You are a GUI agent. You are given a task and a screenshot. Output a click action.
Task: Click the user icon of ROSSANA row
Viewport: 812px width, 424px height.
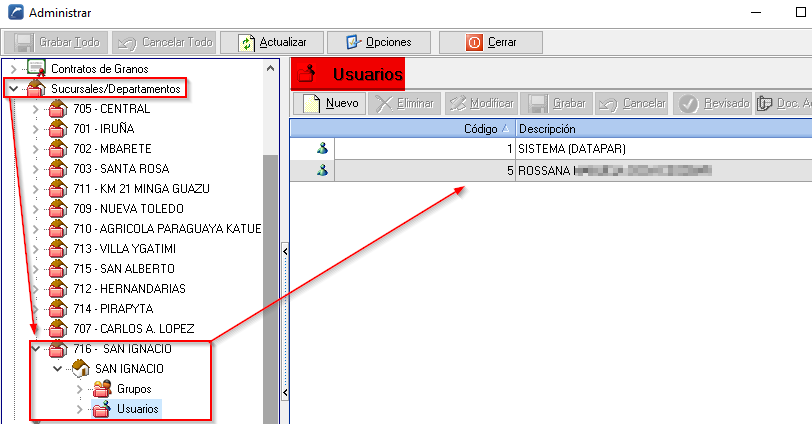tap(322, 170)
